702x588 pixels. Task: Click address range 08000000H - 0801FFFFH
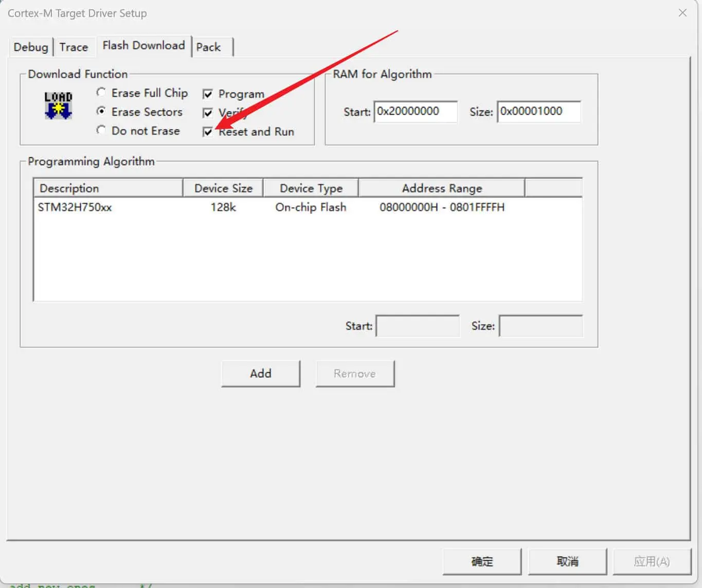442,207
